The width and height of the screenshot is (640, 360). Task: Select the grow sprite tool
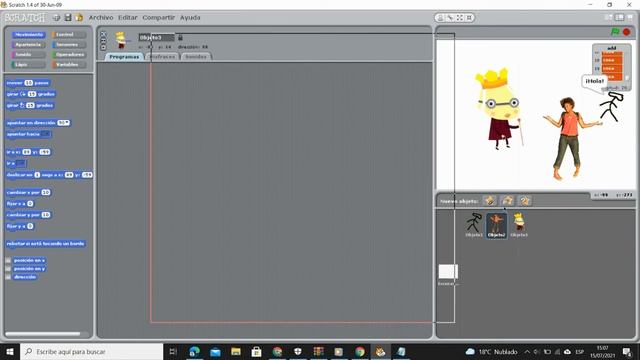(x=460, y=18)
